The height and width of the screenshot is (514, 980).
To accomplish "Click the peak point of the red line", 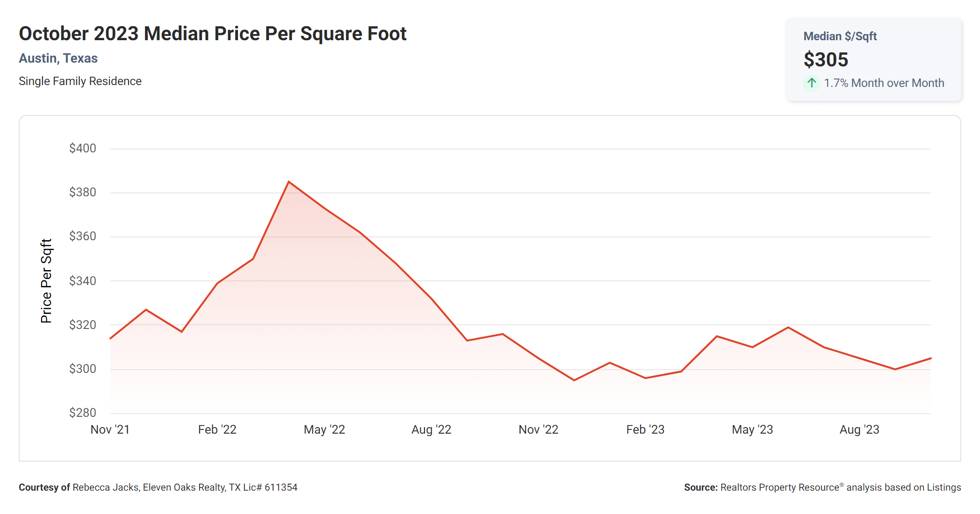I will click(x=288, y=181).
